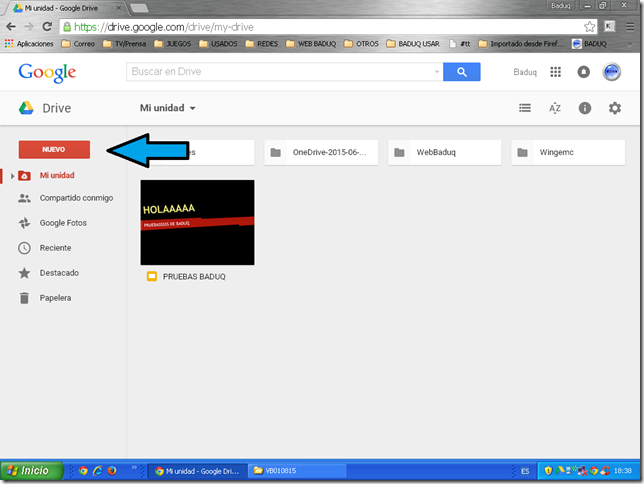Open the Mi unidad dropdown in header
The height and width of the screenshot is (484, 644).
(168, 108)
